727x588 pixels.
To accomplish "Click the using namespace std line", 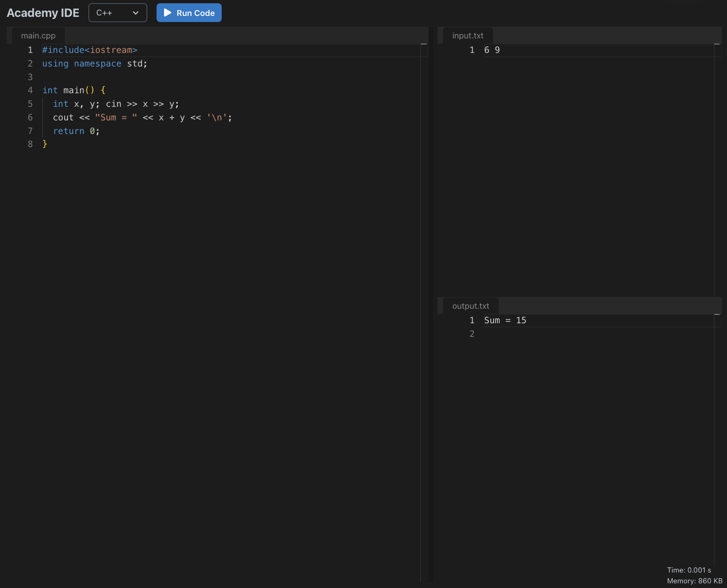I will pyautogui.click(x=94, y=64).
